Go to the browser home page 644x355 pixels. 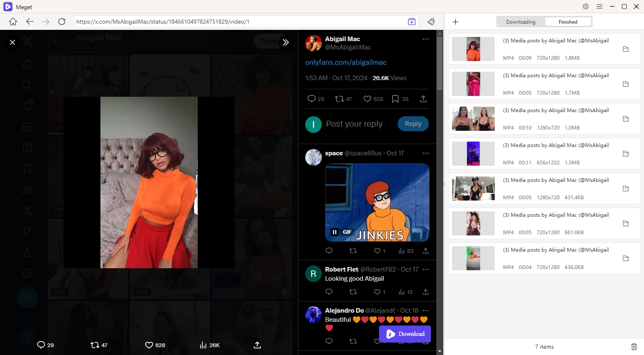(x=13, y=22)
